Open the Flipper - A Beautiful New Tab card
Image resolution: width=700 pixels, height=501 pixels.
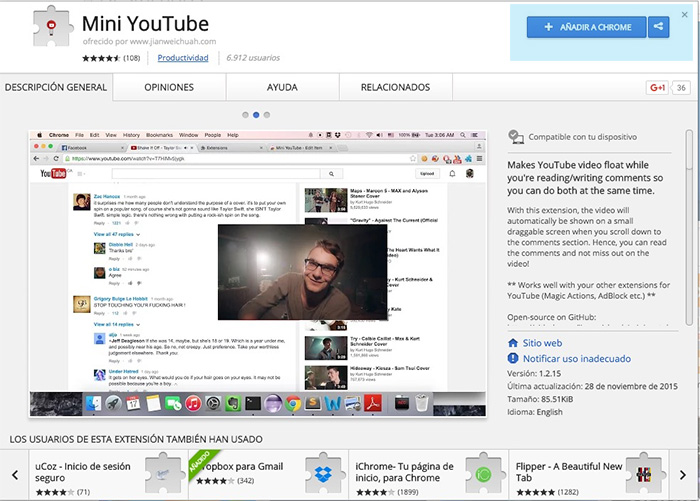589,475
